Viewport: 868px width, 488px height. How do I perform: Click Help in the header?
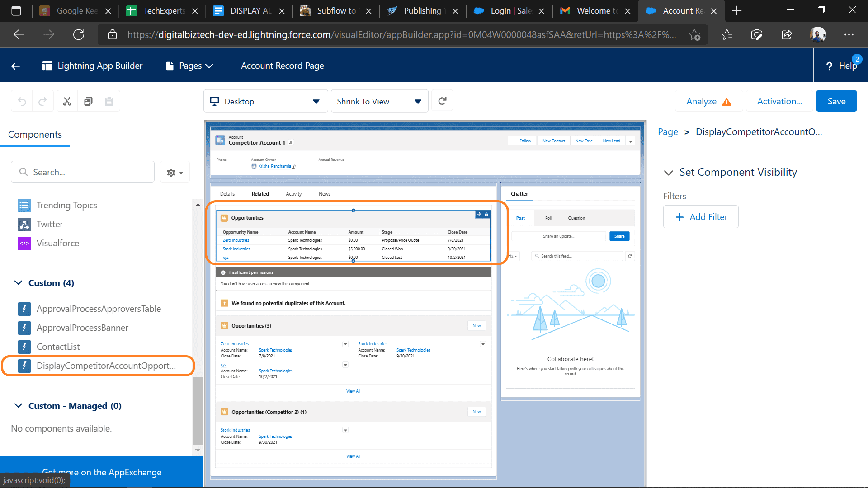click(841, 66)
